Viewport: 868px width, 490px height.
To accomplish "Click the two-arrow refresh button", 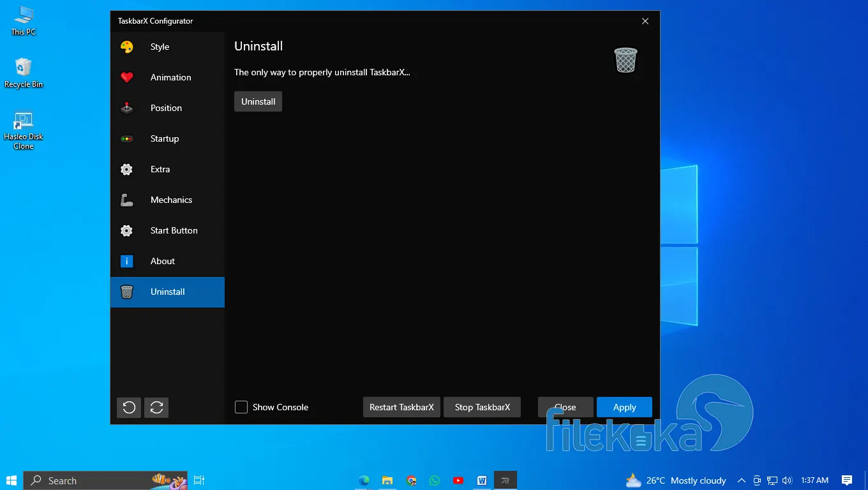I will 156,407.
